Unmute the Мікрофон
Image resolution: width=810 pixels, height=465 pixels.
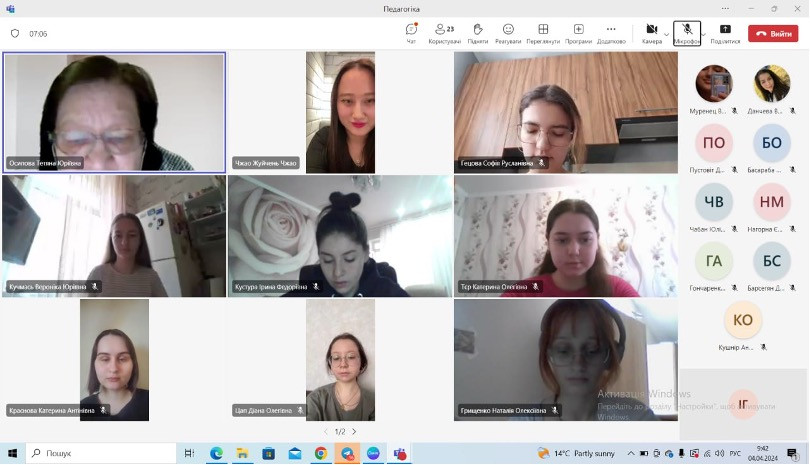pyautogui.click(x=687, y=34)
